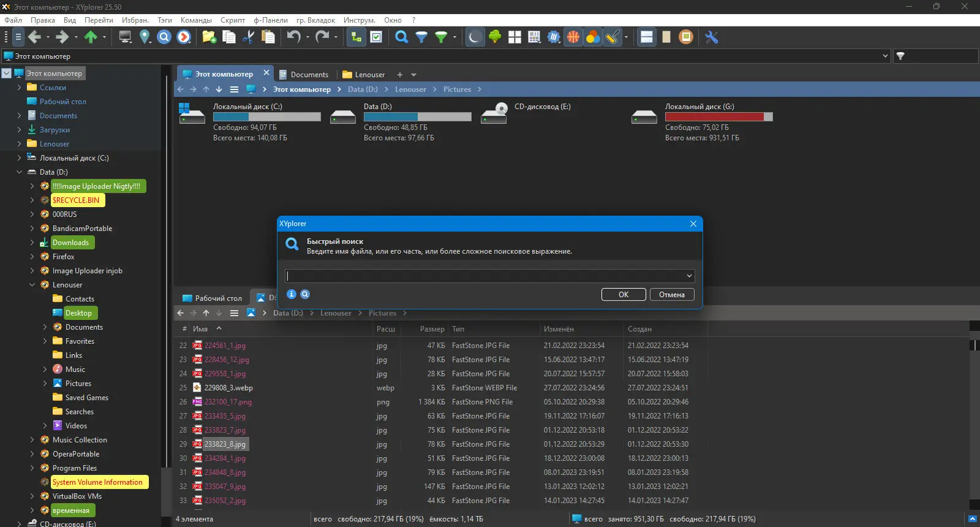980x527 pixels.
Task: Open the Скрипт menu
Action: click(x=233, y=20)
